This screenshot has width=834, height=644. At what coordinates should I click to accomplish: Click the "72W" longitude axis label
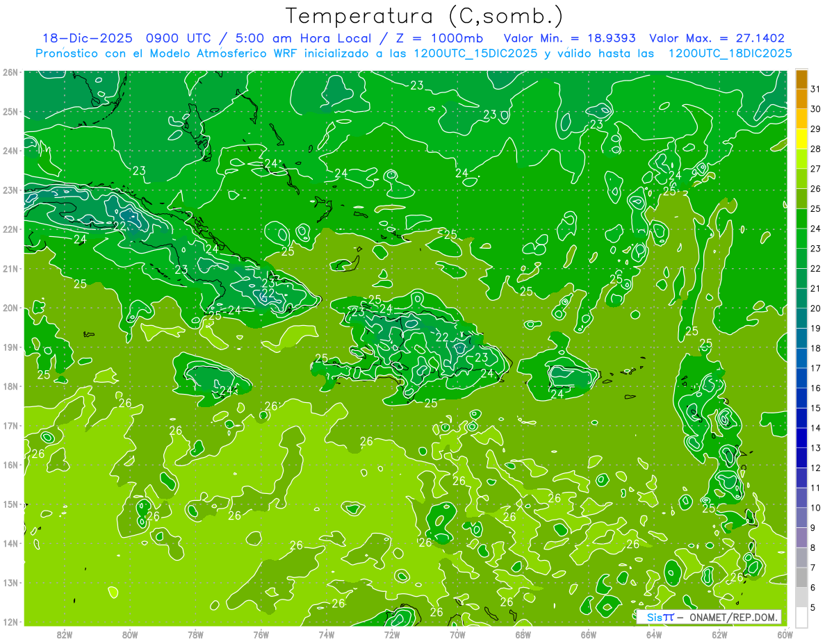392,635
